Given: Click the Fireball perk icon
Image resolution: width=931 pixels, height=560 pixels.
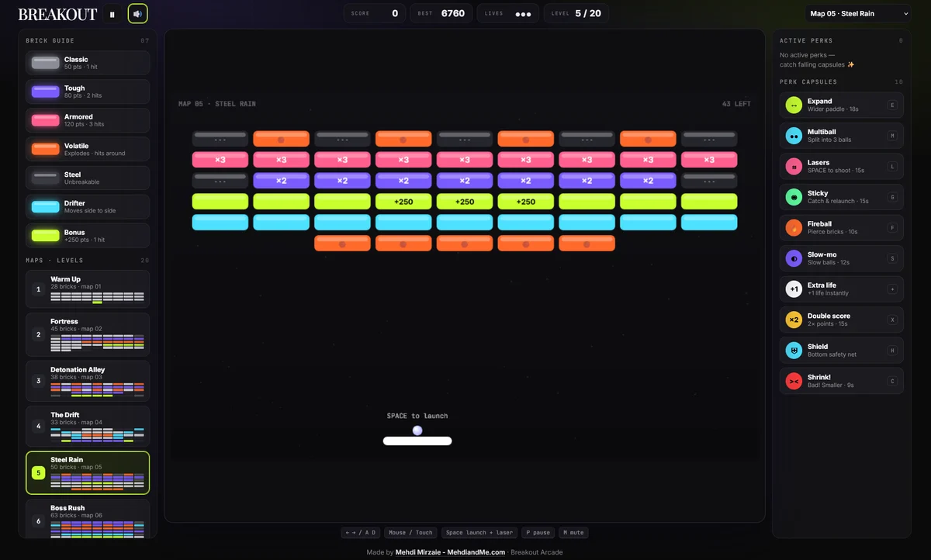Looking at the screenshot, I should tap(794, 228).
